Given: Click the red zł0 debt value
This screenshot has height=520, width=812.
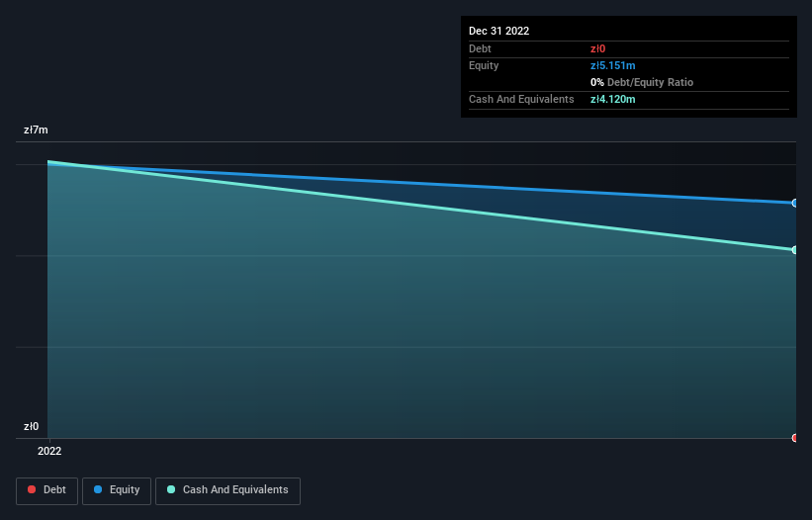Looking at the screenshot, I should coord(597,48).
